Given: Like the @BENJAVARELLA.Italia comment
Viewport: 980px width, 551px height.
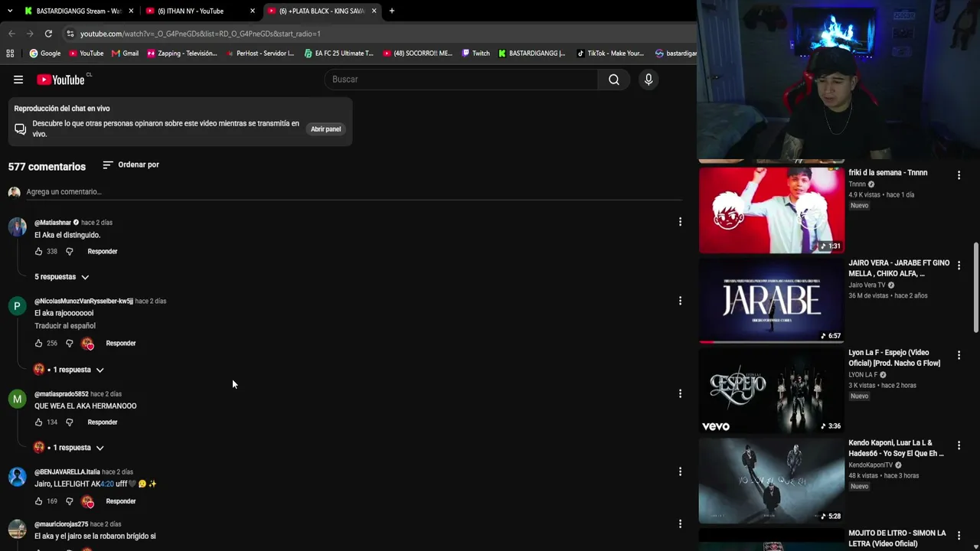Looking at the screenshot, I should (x=38, y=501).
